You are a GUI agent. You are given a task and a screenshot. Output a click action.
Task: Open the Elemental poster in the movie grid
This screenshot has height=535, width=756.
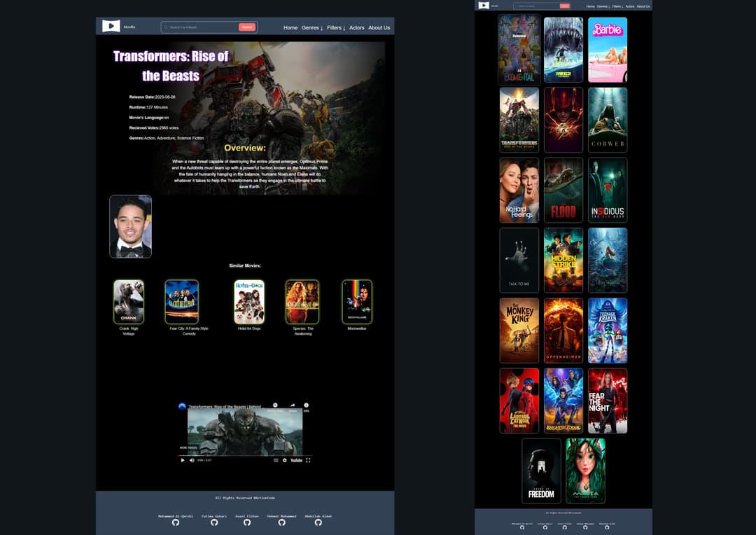click(x=519, y=50)
